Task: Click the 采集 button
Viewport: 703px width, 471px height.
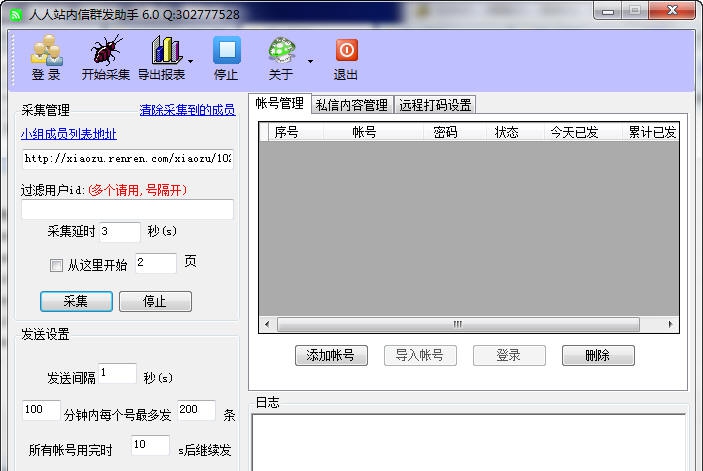Action: [76, 301]
